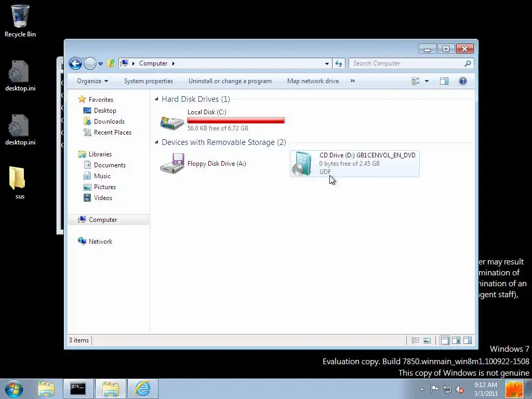Open the Help icon
This screenshot has width=532, height=399.
463,81
